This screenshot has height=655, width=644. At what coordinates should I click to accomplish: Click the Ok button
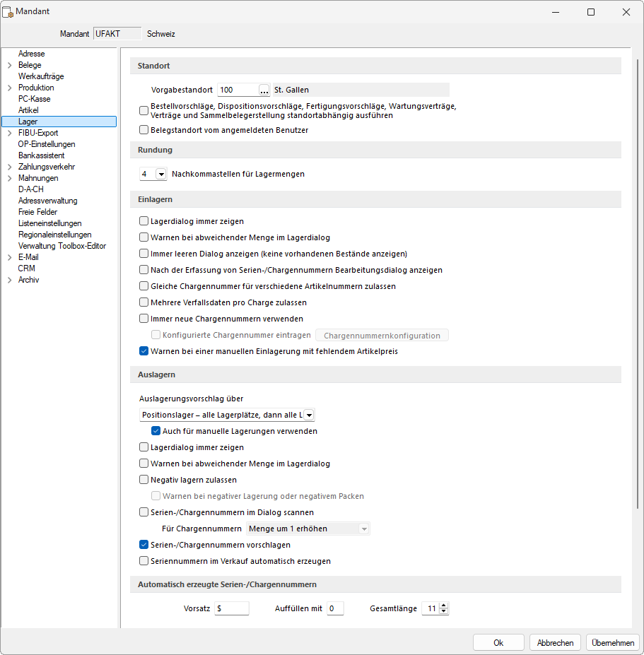tap(498, 643)
